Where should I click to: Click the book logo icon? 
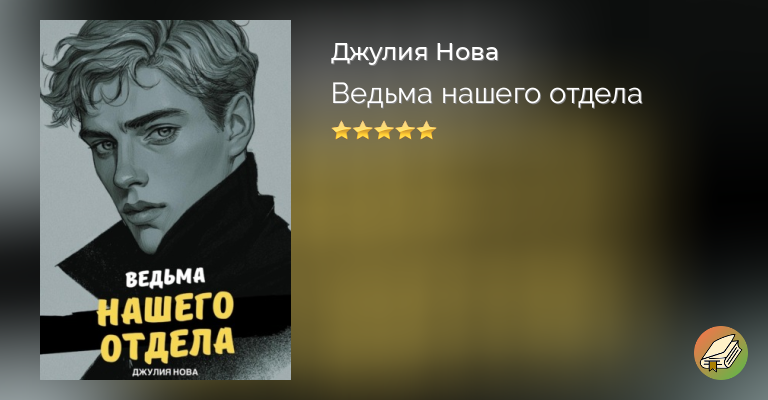coord(720,353)
